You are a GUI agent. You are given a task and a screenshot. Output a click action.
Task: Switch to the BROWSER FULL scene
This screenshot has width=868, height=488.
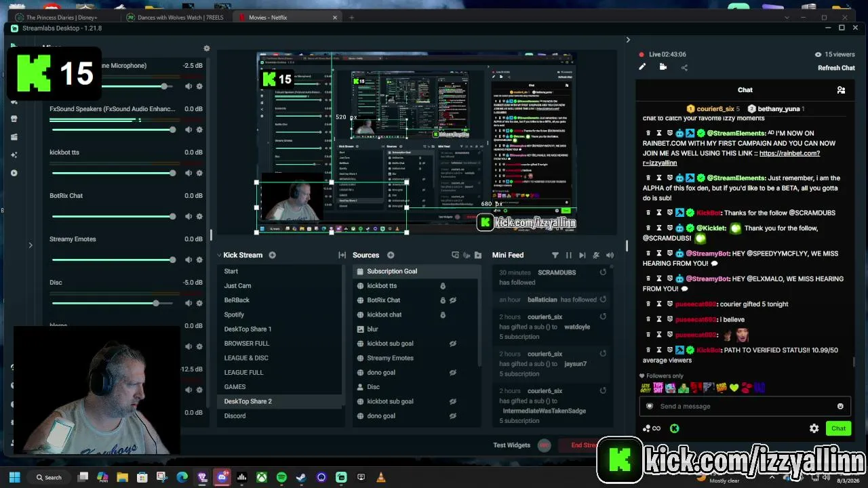pos(279,344)
